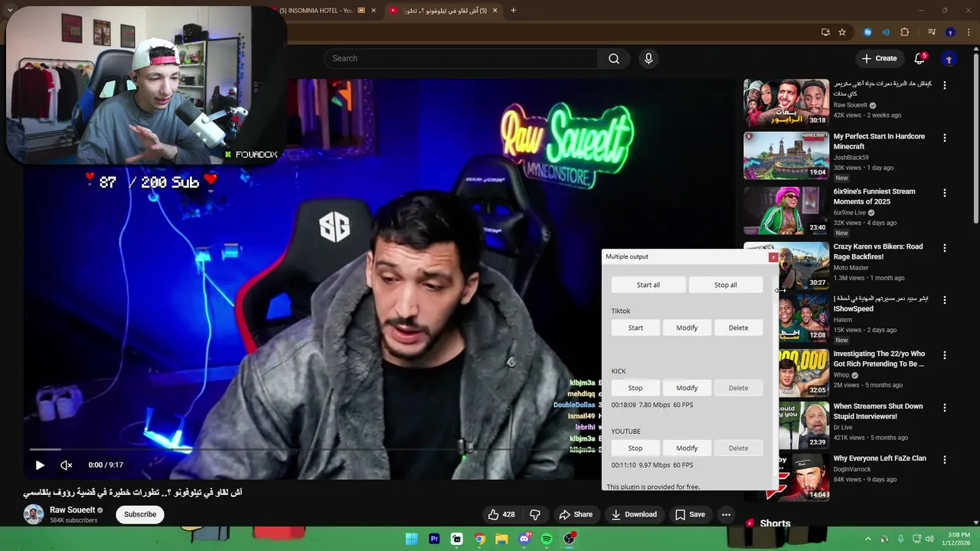Switch to INSOMNIA HOTEL tab
Image resolution: width=980 pixels, height=551 pixels.
click(x=318, y=11)
